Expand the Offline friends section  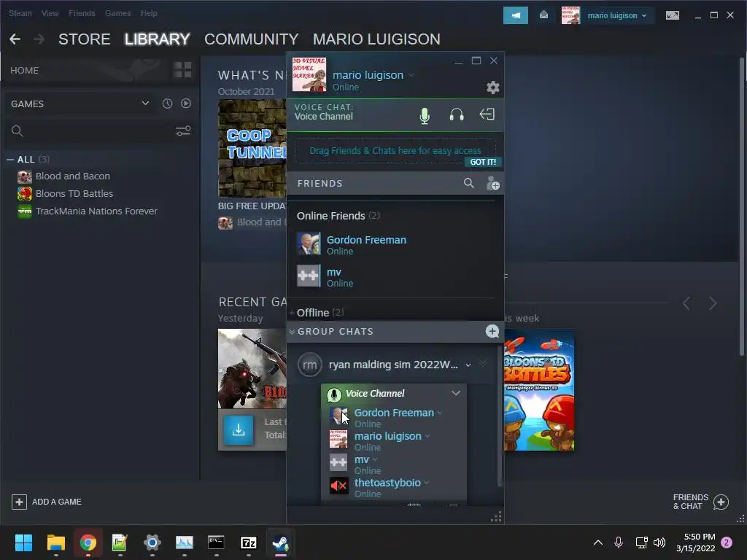coord(292,313)
